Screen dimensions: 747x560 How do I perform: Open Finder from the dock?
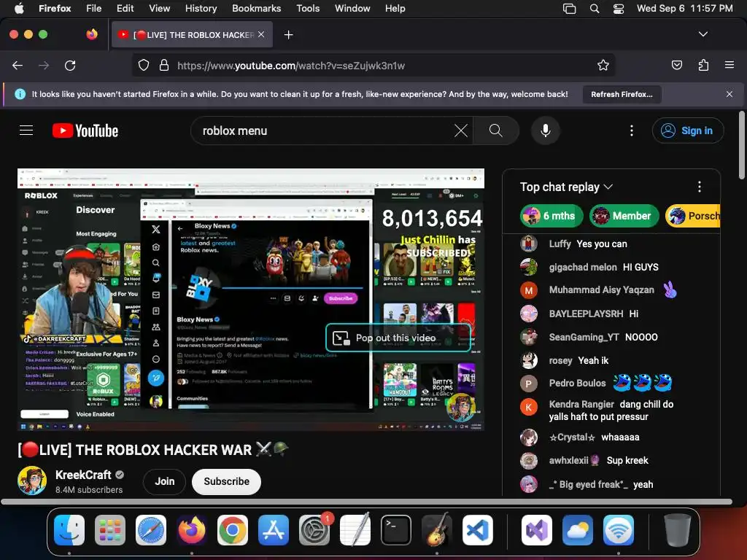(69, 530)
